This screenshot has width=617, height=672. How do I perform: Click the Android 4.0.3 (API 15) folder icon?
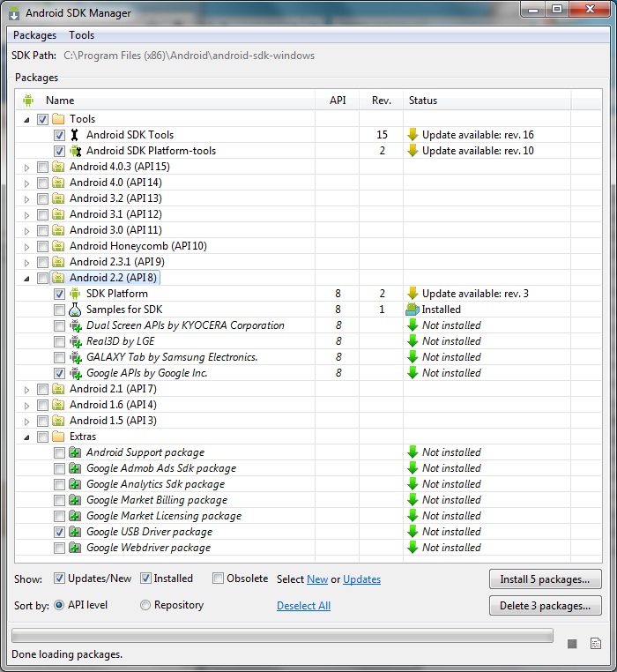(x=58, y=167)
